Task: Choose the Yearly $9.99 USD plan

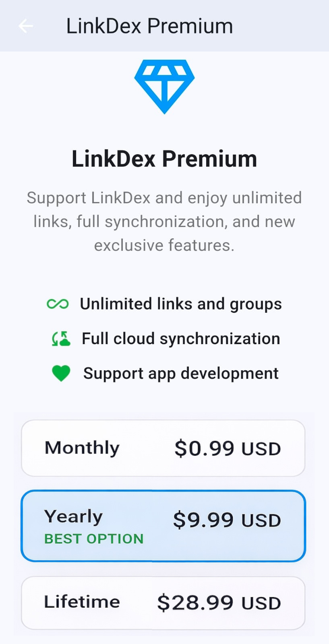Action: (163, 526)
